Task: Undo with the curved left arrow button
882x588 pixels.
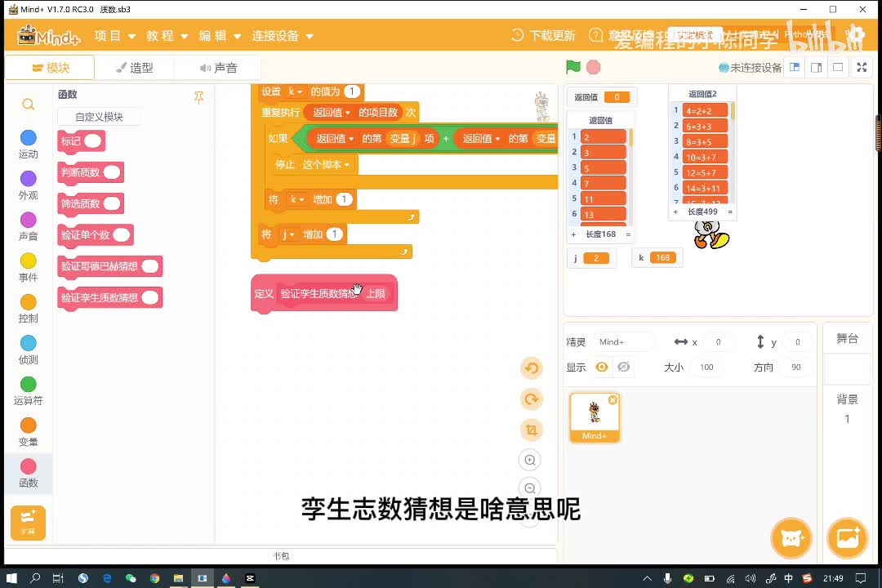Action: coord(531,368)
